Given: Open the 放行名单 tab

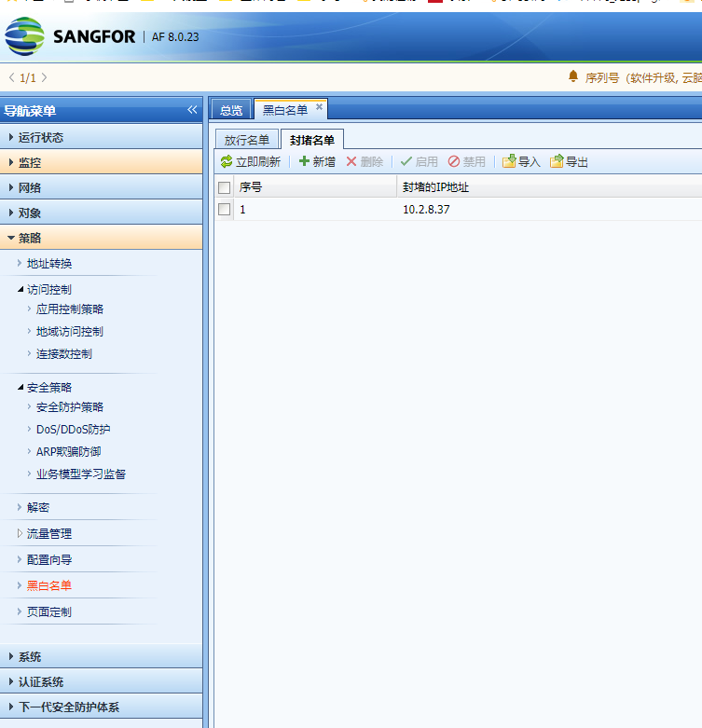Looking at the screenshot, I should click(247, 140).
